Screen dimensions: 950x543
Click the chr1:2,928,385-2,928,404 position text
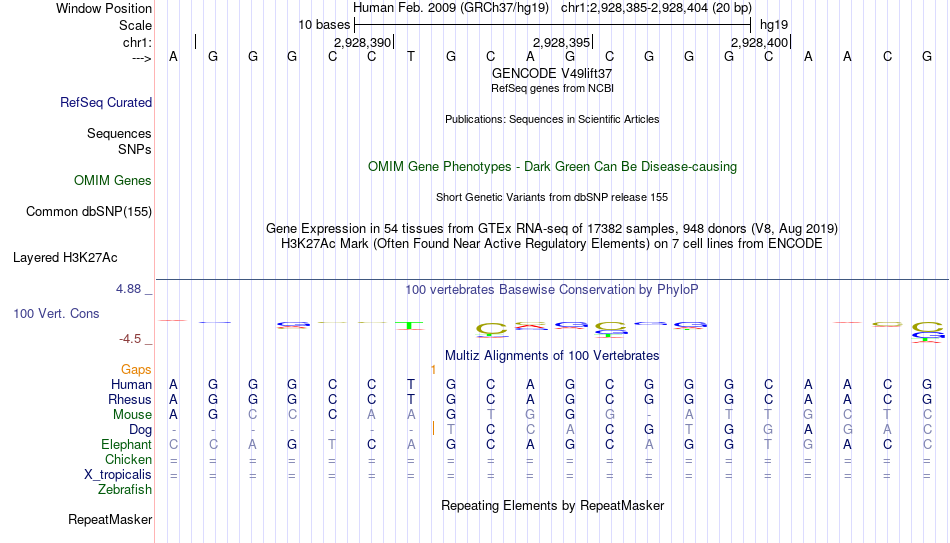point(656,8)
